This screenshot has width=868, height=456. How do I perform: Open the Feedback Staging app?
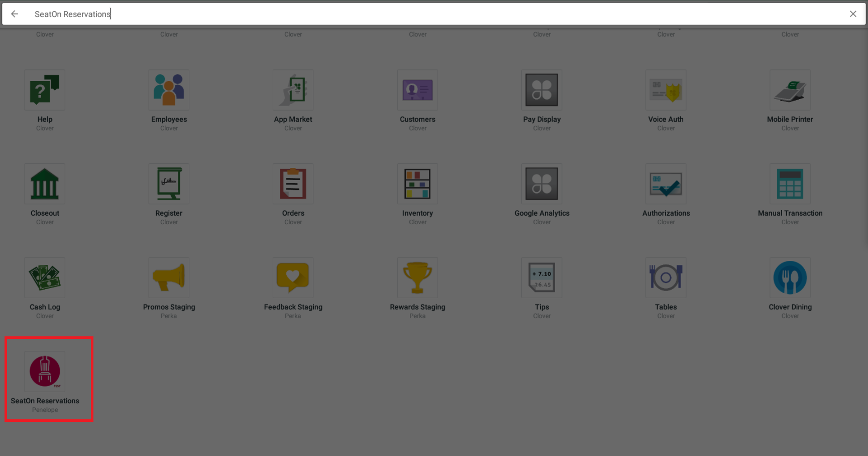(x=293, y=278)
